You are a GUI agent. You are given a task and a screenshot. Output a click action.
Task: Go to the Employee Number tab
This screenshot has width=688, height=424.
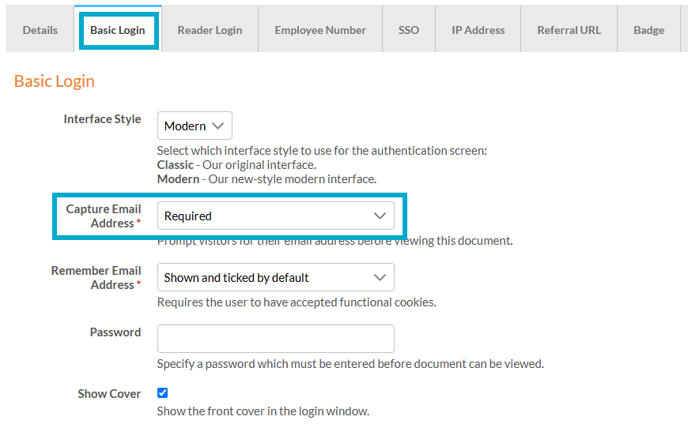(x=320, y=30)
